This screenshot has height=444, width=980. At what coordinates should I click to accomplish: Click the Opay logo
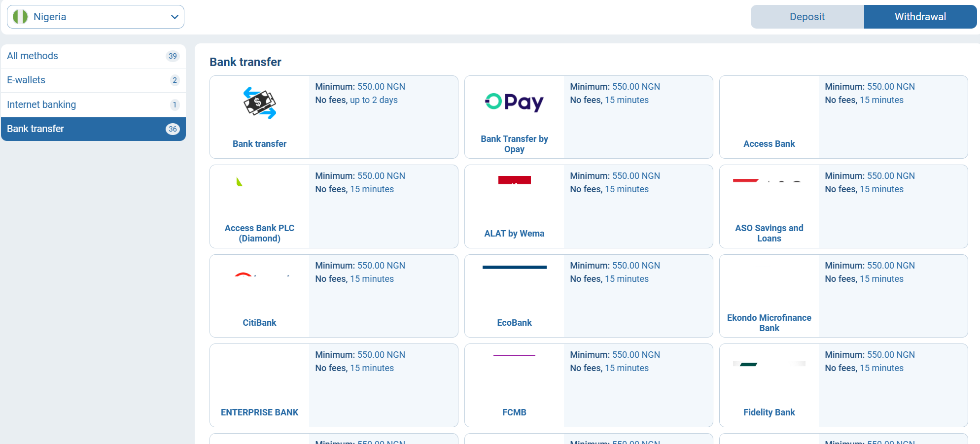point(514,102)
